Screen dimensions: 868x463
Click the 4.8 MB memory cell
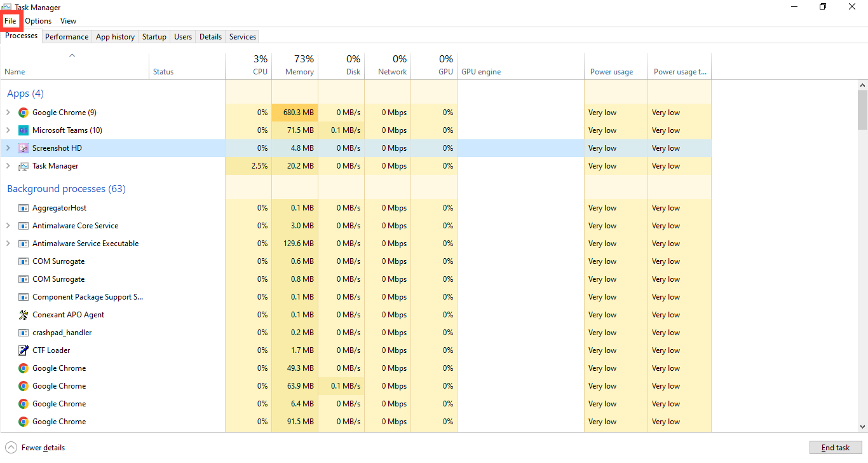pyautogui.click(x=295, y=148)
